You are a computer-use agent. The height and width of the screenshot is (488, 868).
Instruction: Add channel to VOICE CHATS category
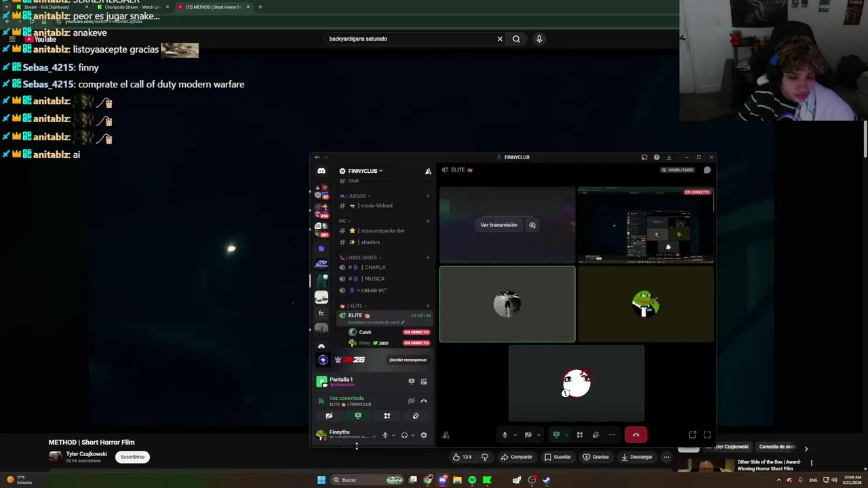pos(427,258)
